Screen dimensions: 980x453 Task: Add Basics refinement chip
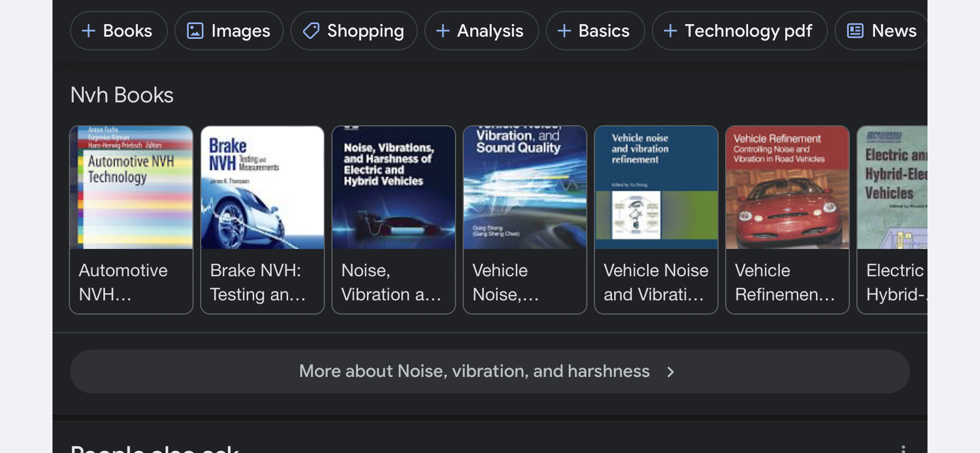coord(596,31)
